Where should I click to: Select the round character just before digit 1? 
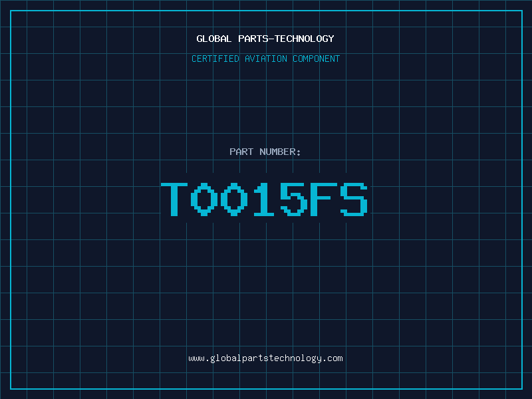click(235, 199)
